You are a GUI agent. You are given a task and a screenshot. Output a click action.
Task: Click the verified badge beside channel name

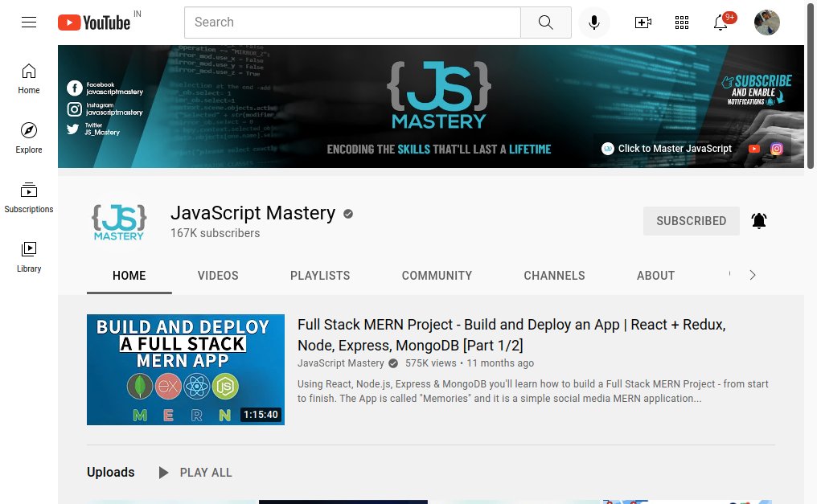348,214
